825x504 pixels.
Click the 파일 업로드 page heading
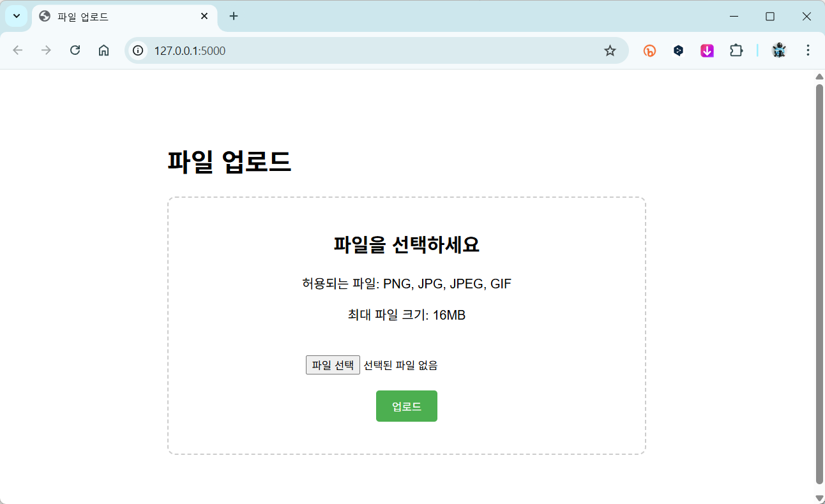coord(229,161)
